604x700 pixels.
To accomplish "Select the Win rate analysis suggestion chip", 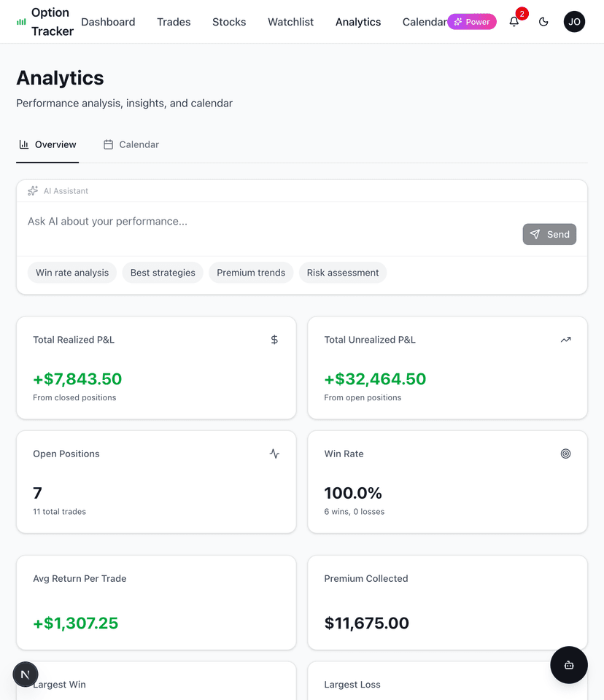I will [x=71, y=272].
